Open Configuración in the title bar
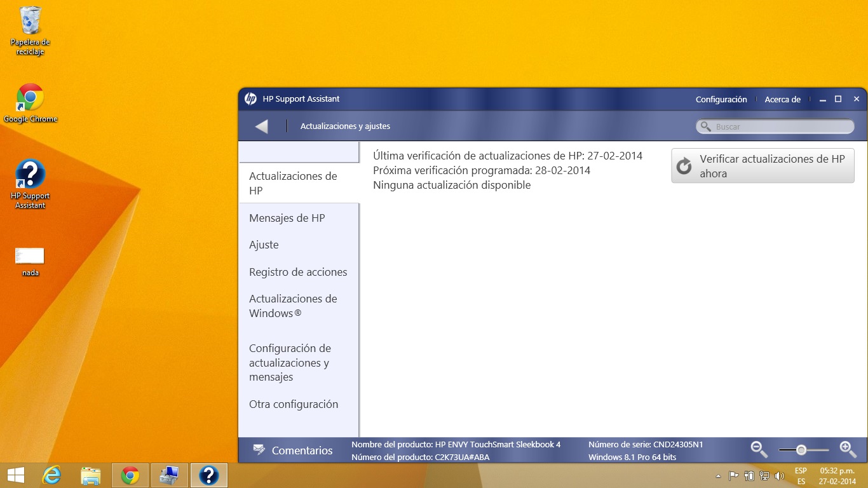The height and width of the screenshot is (488, 868). pos(721,99)
